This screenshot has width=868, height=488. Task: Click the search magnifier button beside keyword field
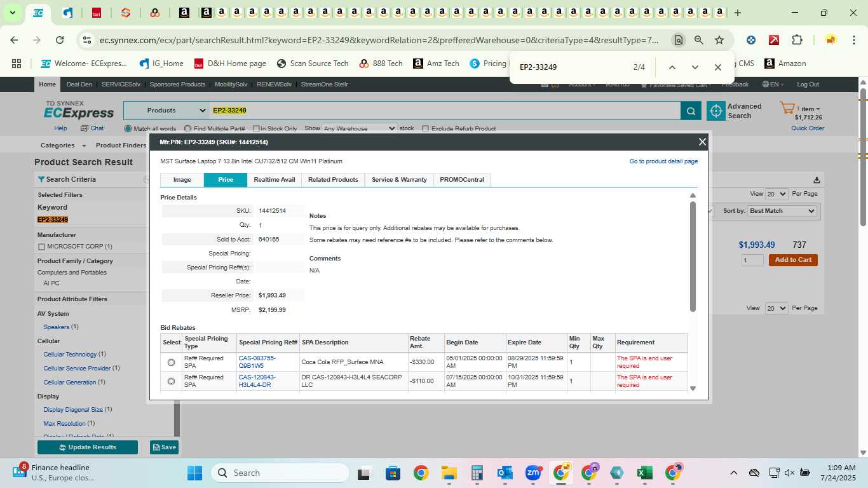pos(691,111)
